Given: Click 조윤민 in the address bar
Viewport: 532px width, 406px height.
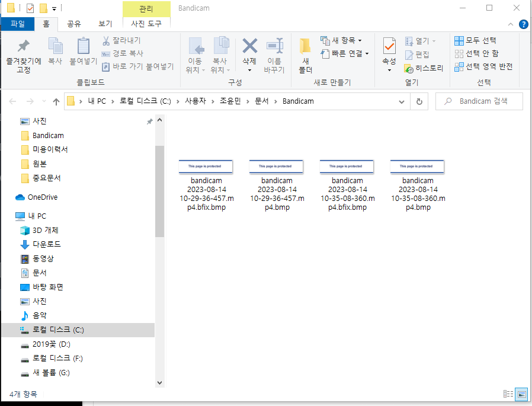Looking at the screenshot, I should tap(230, 101).
